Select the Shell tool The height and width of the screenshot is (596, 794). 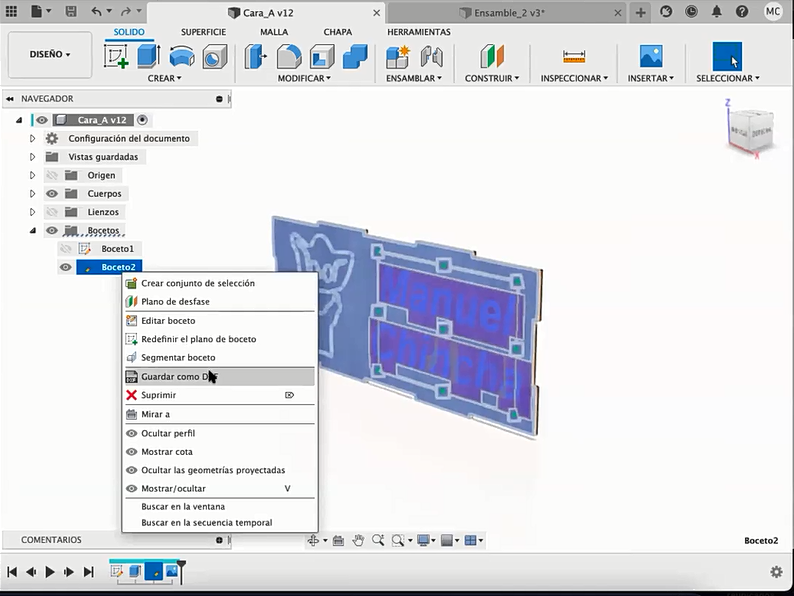pyautogui.click(x=322, y=56)
